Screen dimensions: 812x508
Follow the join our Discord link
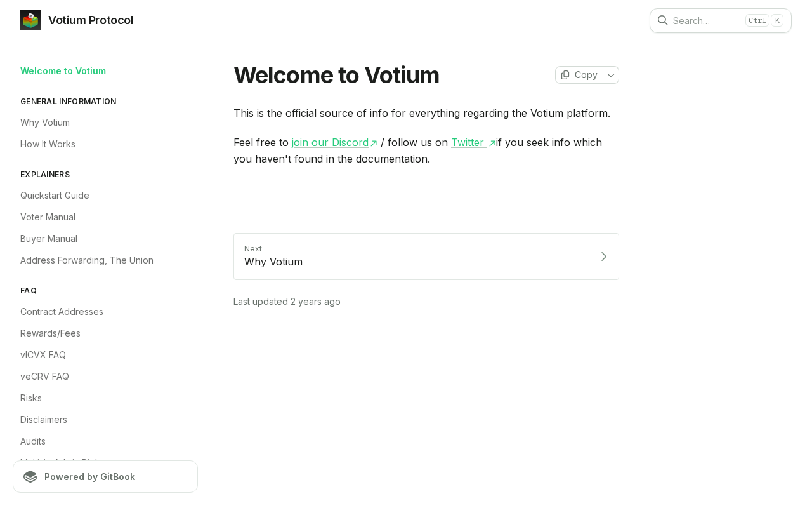[x=330, y=142]
